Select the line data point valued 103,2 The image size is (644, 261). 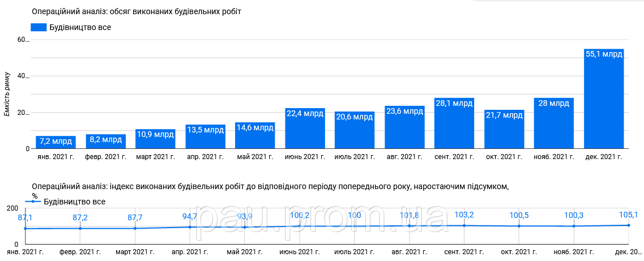point(464,225)
